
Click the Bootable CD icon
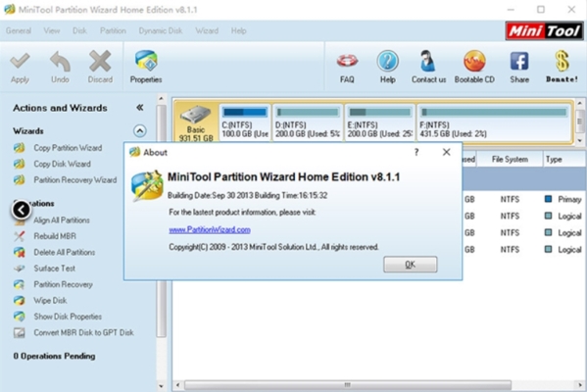(474, 61)
